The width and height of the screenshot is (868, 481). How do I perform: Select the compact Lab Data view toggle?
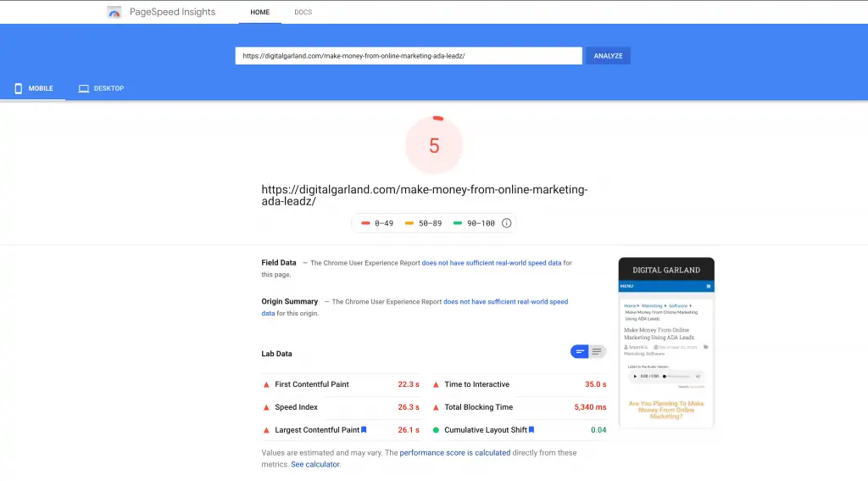coord(580,352)
